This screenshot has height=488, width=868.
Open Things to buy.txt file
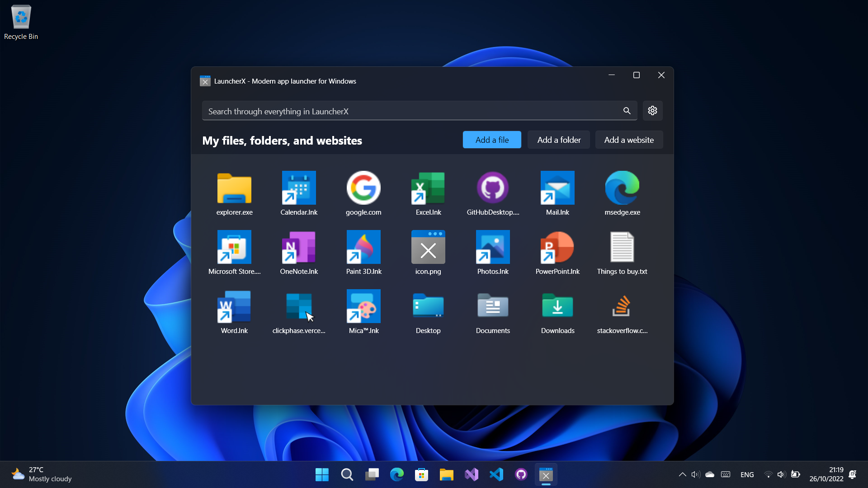point(622,253)
